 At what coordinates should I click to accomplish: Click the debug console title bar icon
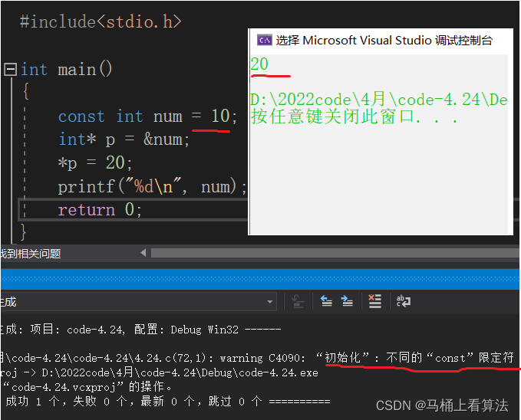(x=264, y=41)
